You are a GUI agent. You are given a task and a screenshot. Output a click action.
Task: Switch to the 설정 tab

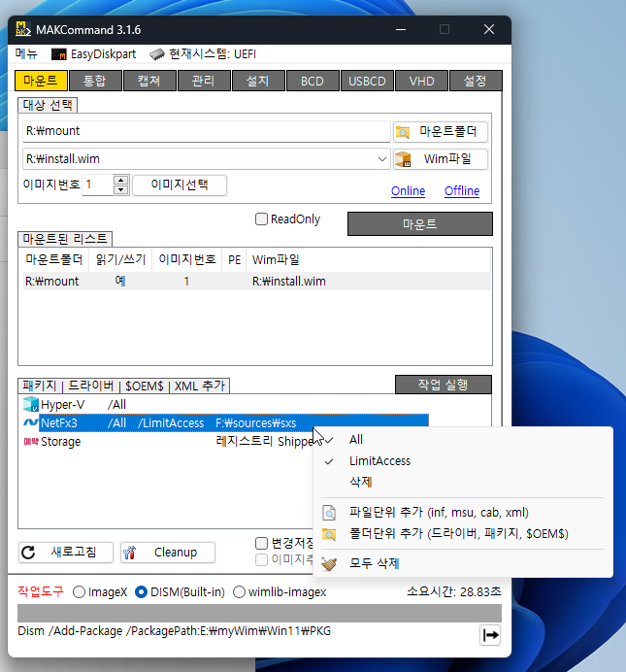point(476,81)
